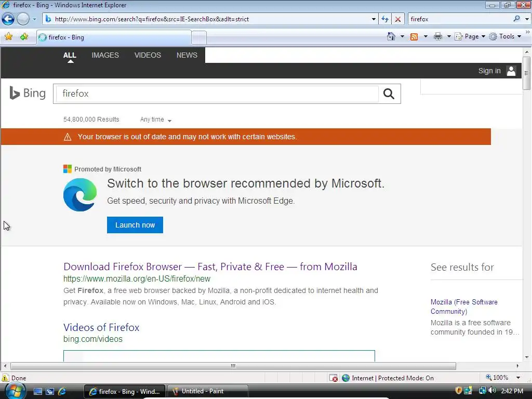The height and width of the screenshot is (399, 532).
Task: Switch to the VIDEOS tab
Action: pyautogui.click(x=148, y=55)
